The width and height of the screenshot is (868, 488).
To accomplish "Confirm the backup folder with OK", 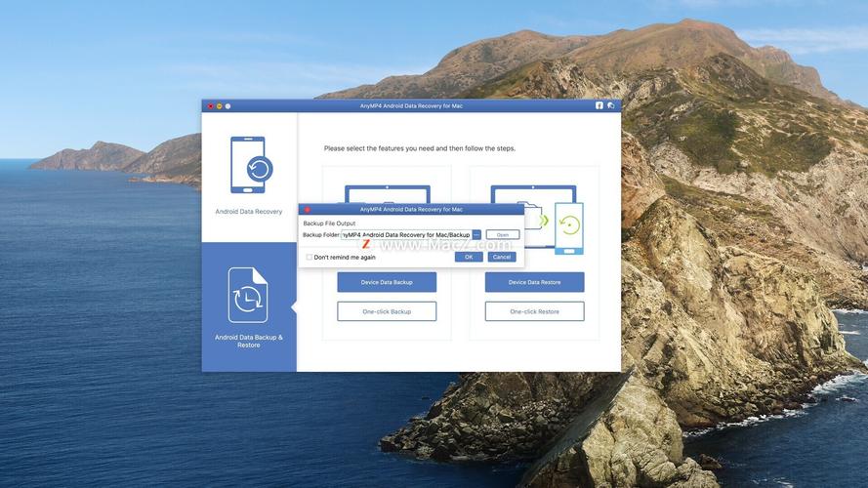I will pos(469,257).
